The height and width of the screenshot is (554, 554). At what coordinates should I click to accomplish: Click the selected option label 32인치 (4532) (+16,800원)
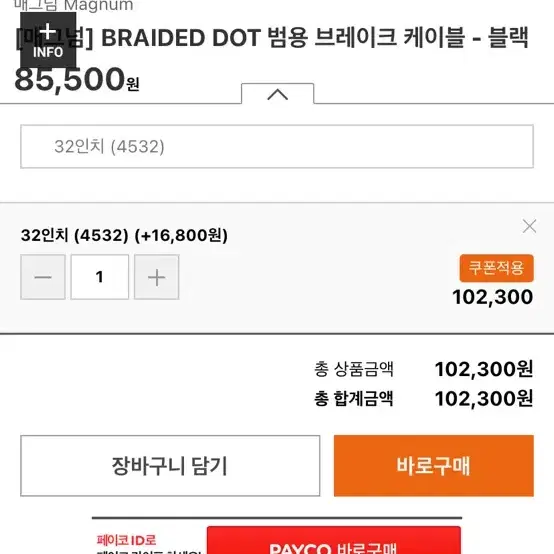[x=124, y=235]
